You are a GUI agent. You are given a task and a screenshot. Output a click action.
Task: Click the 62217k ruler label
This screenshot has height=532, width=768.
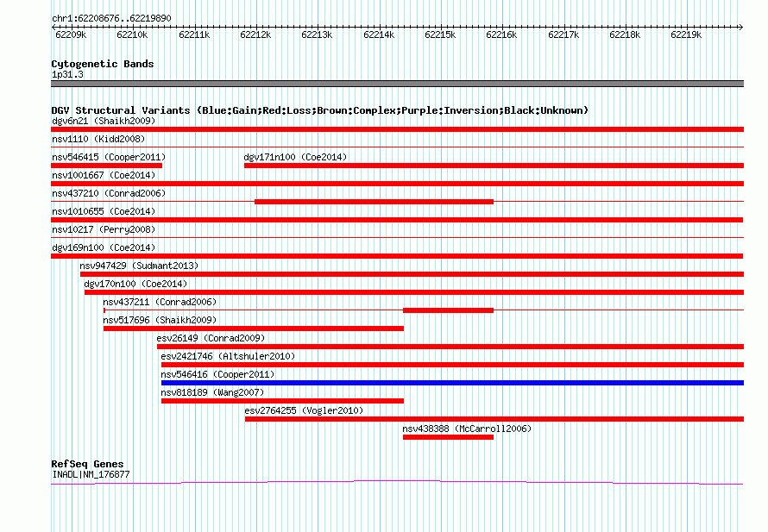[x=563, y=34]
